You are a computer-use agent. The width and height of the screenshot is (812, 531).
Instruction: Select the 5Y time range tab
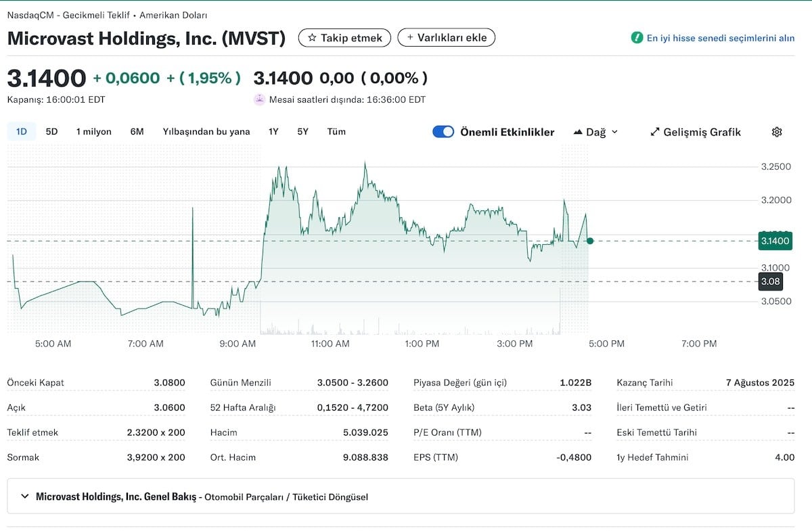coord(302,132)
